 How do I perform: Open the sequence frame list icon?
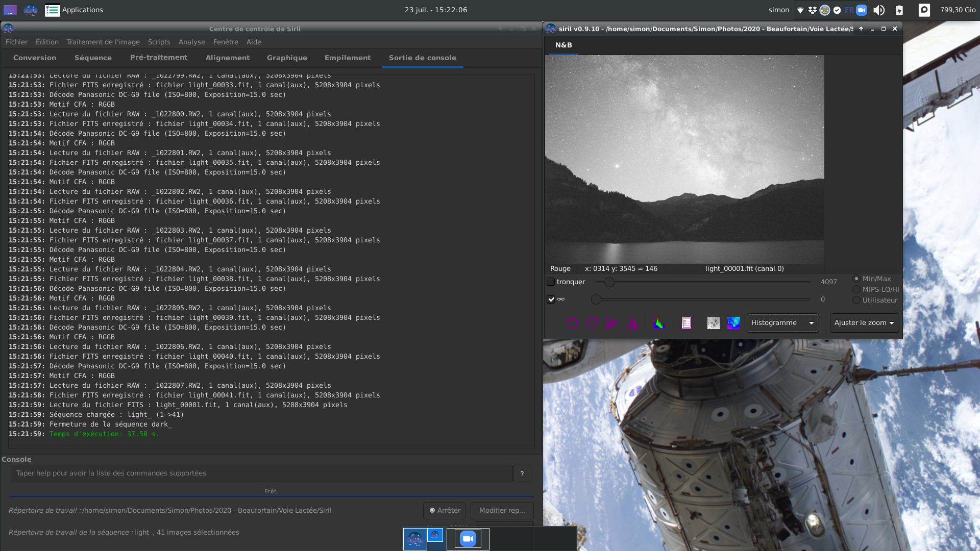[687, 323]
